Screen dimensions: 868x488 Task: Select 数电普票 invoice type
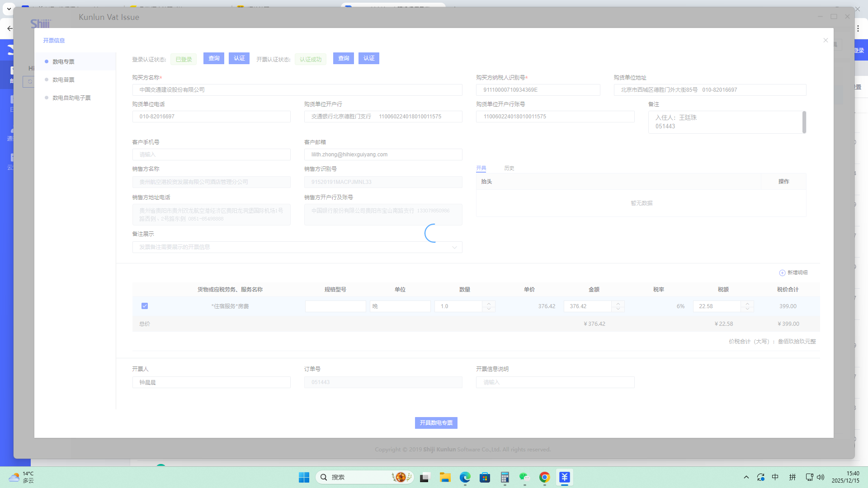click(x=63, y=80)
